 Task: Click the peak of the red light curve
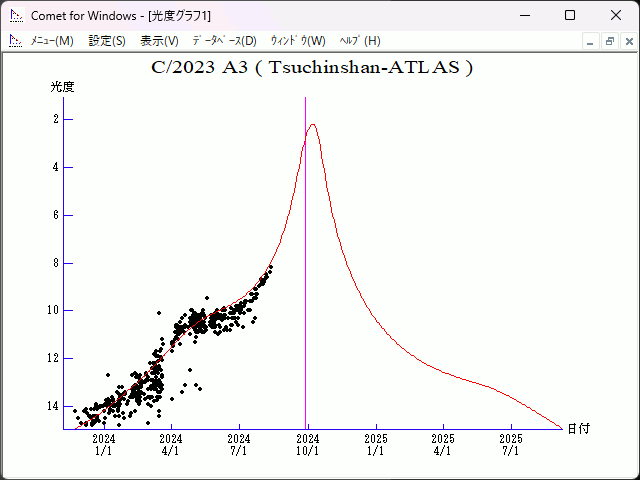pyautogui.click(x=313, y=124)
